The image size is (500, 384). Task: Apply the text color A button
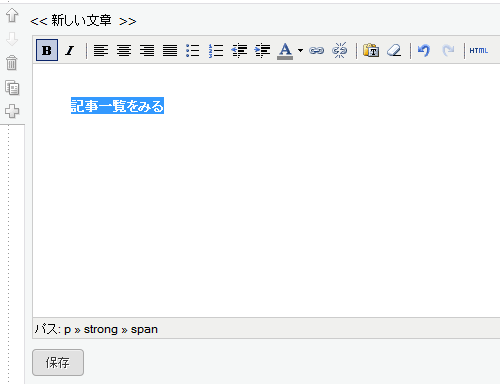coord(285,51)
